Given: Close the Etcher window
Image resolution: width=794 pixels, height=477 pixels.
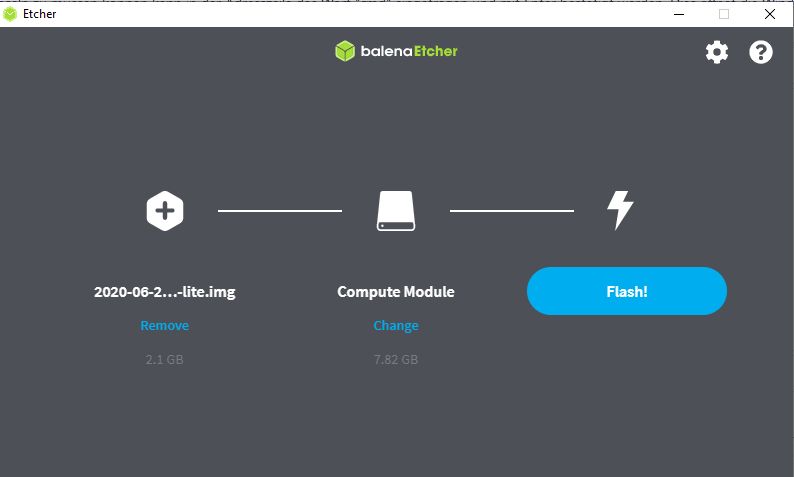Looking at the screenshot, I should pos(770,14).
